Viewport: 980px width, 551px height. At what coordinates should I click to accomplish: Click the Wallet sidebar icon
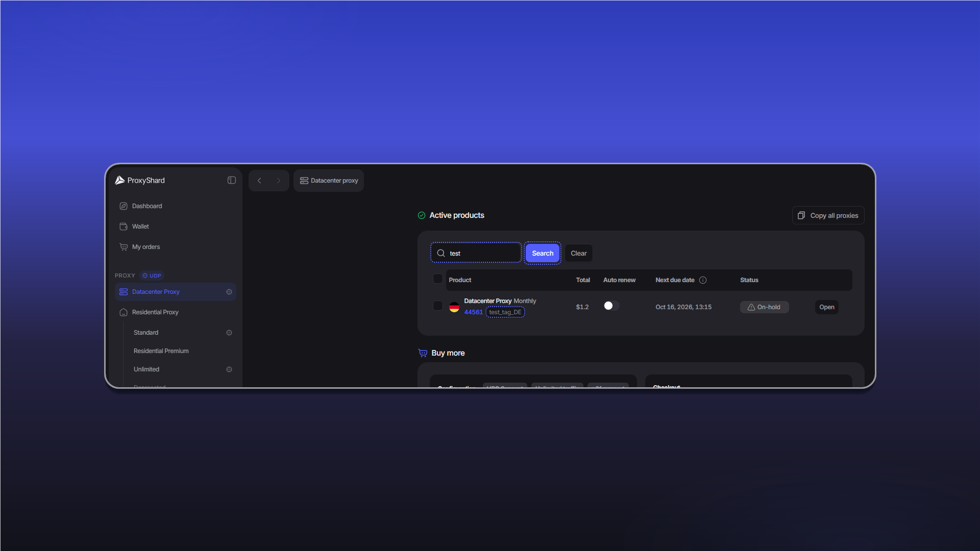pyautogui.click(x=124, y=227)
